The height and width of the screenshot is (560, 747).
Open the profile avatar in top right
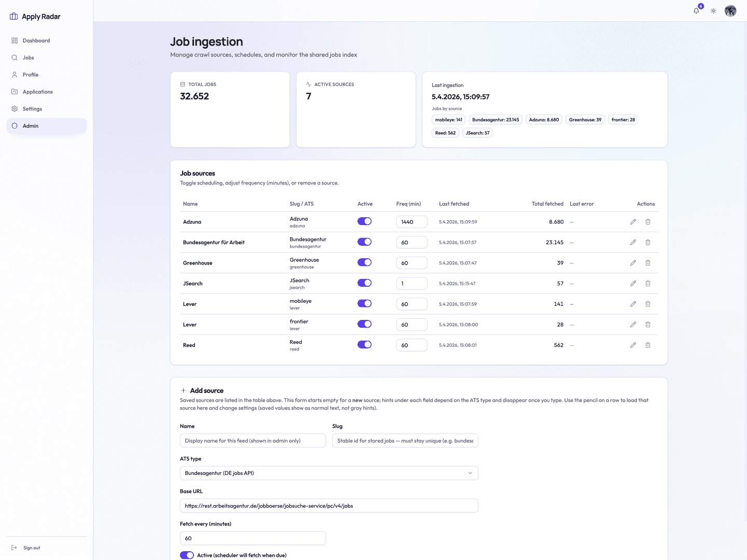(730, 10)
